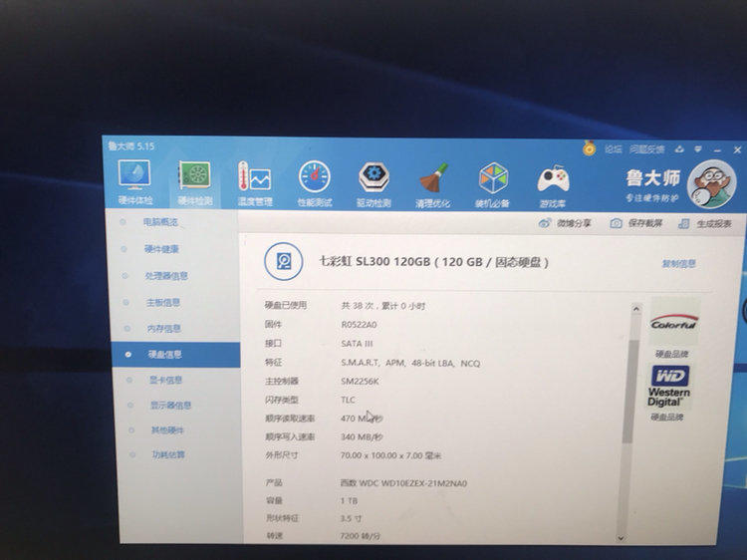Launch 性能测试 performance test

(315, 184)
